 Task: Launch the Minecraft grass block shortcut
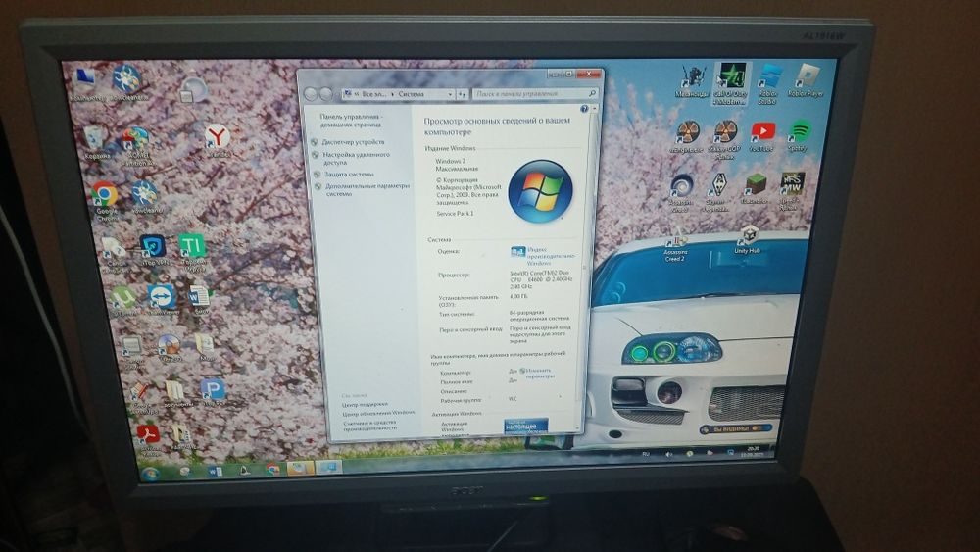[755, 189]
